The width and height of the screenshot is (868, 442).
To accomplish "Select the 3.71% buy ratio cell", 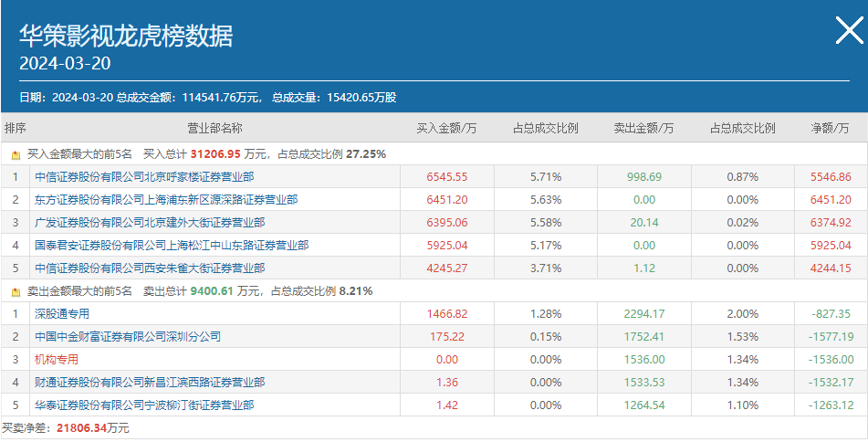I will (546, 268).
